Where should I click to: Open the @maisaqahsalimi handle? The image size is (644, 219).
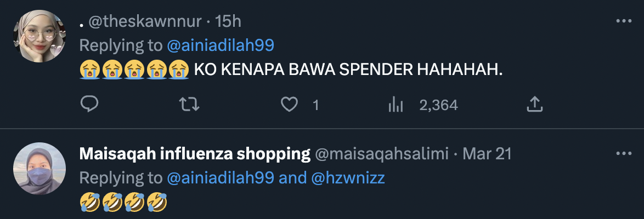(x=382, y=154)
